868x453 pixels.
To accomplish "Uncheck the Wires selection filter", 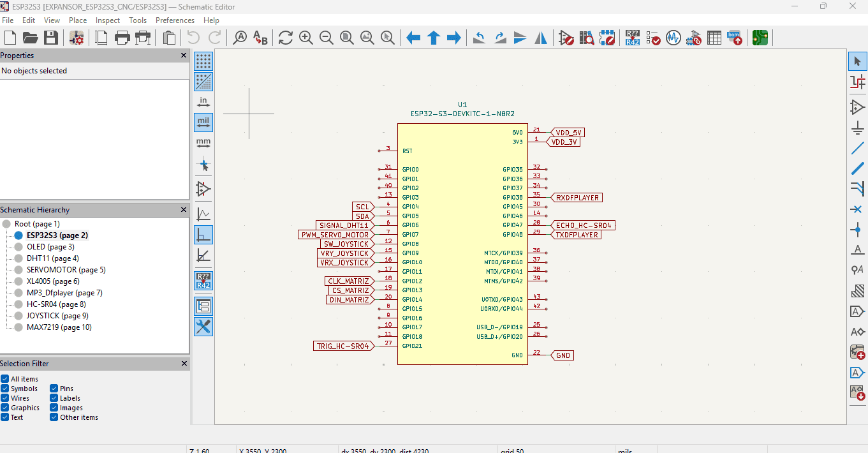I will (5, 398).
